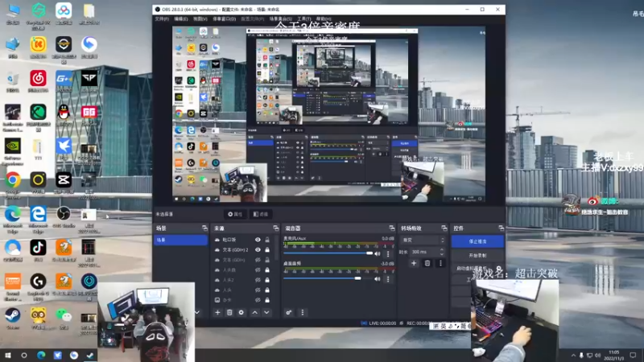Image resolution: width=644 pixels, height=362 pixels.
Task: Open advanced audio properties gear in mixer
Action: 289,312
